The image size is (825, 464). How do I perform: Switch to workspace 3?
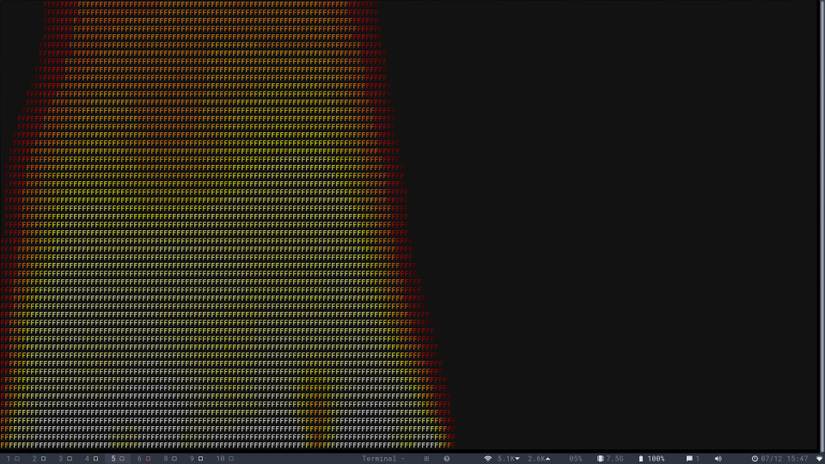pos(65,459)
